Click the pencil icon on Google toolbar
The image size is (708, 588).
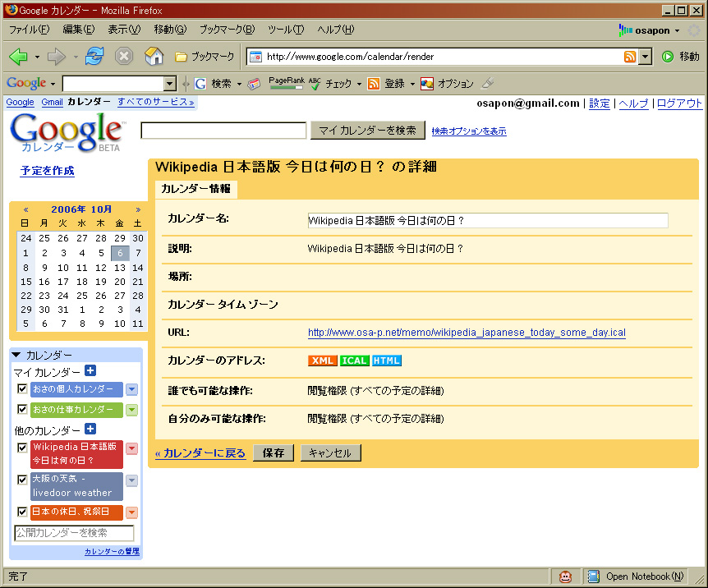[x=488, y=83]
